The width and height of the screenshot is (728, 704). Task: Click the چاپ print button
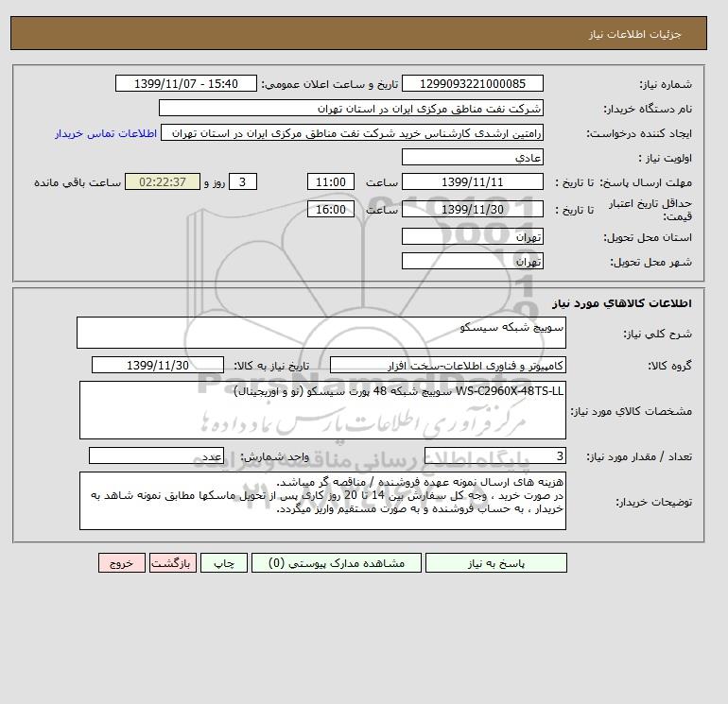click(x=224, y=563)
